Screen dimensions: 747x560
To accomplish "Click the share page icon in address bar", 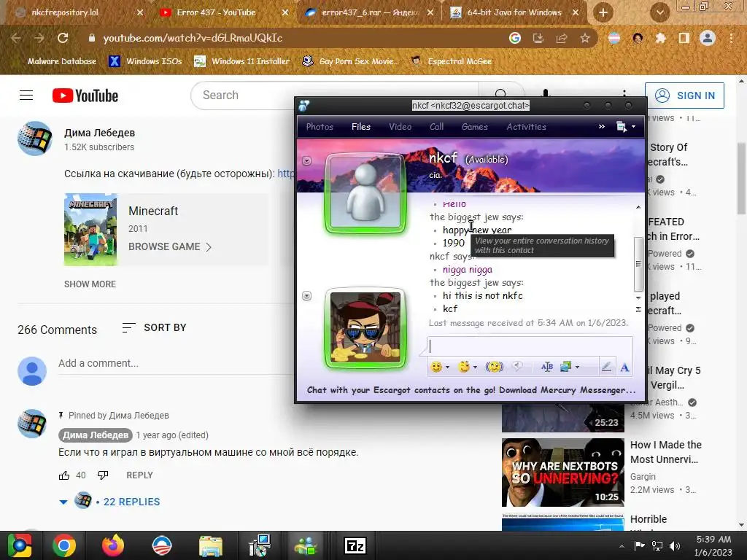I will (x=562, y=38).
